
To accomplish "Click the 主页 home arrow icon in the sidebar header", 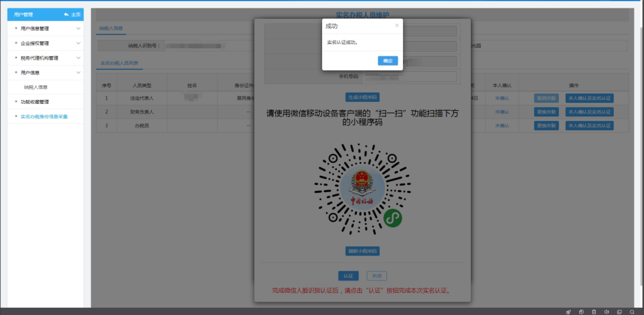I will pos(66,14).
